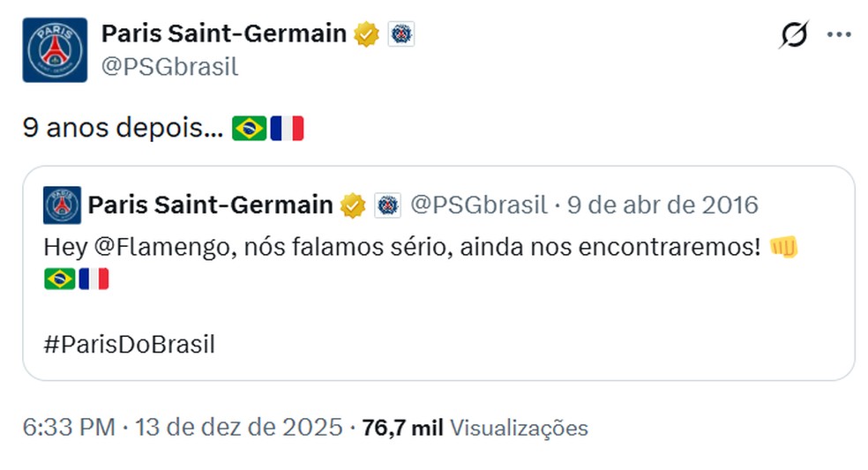Click the @PSGbrasil handle in quoted post
This screenshot has width=868, height=470.
point(479,205)
